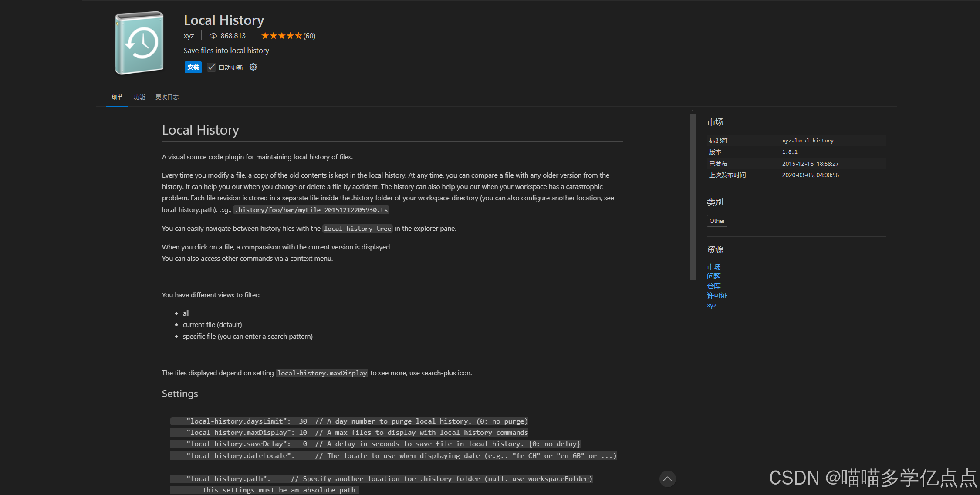This screenshot has height=495, width=980.
Task: Click the Settings heading
Action: click(180, 394)
